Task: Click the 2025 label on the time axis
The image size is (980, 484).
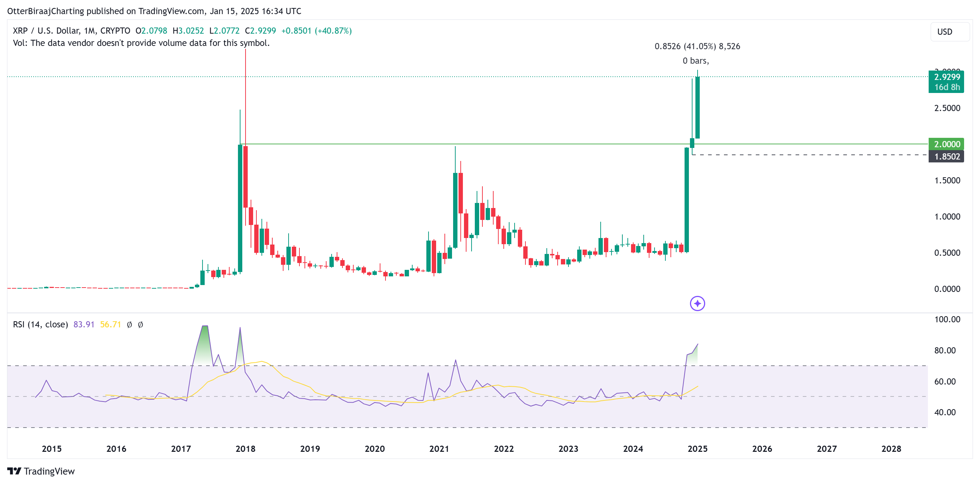Action: [x=697, y=449]
